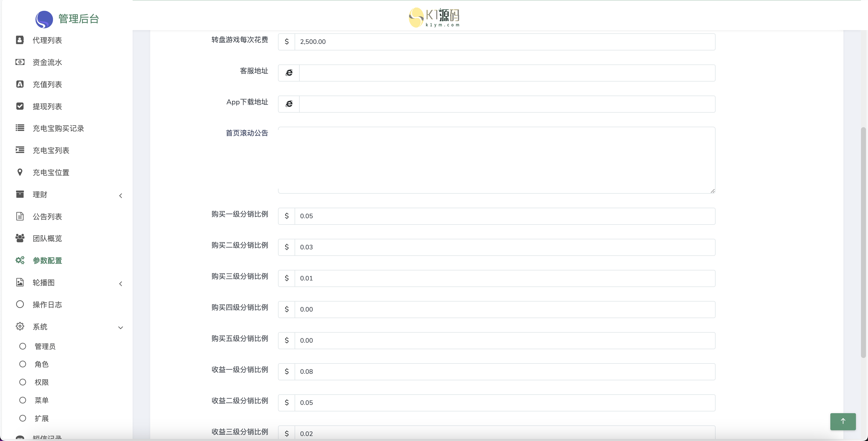Select the 角色 circle item

[x=23, y=364]
